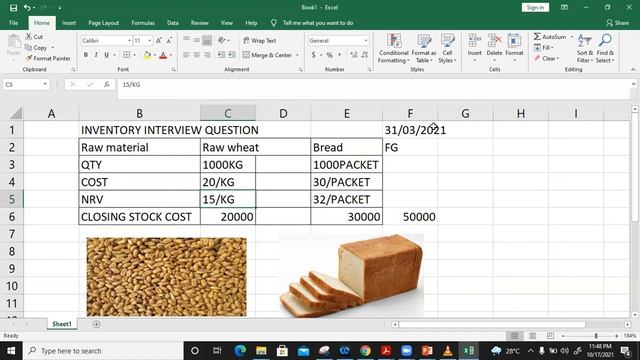Viewport: 640px width, 360px height.
Task: Click the Sign in button
Action: 535,7
